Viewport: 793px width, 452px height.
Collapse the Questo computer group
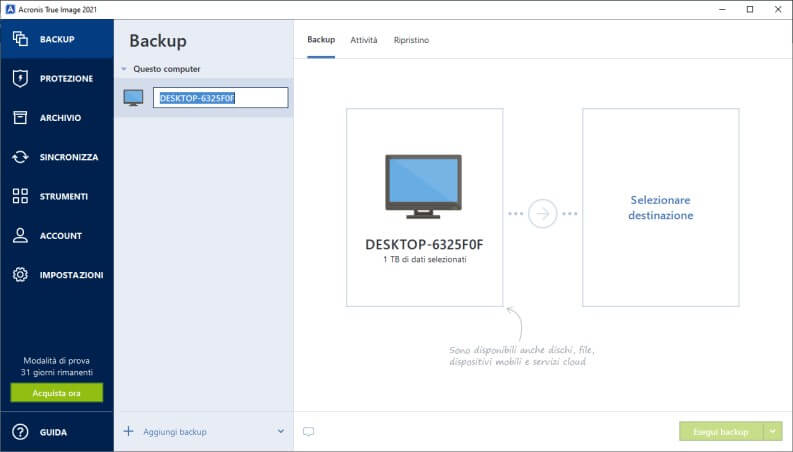click(124, 69)
